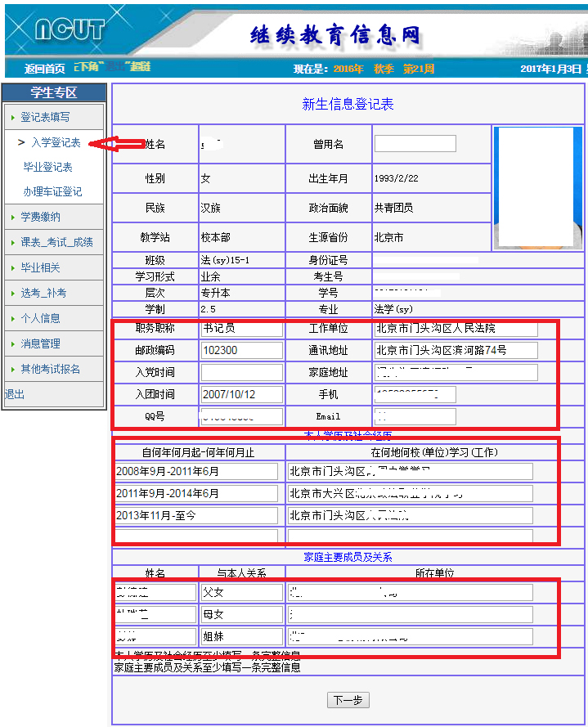Expand the 登记表填写 sidebar section
This screenshot has width=588, height=727.
click(45, 117)
